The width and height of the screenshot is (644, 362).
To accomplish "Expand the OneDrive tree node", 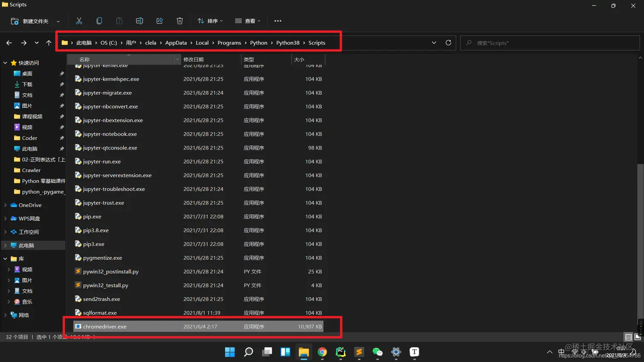I will 5,205.
